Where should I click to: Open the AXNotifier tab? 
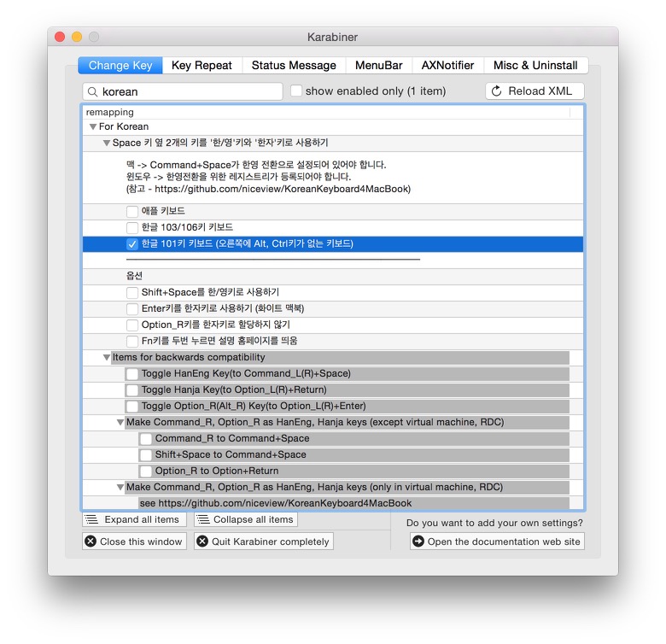[x=447, y=66]
